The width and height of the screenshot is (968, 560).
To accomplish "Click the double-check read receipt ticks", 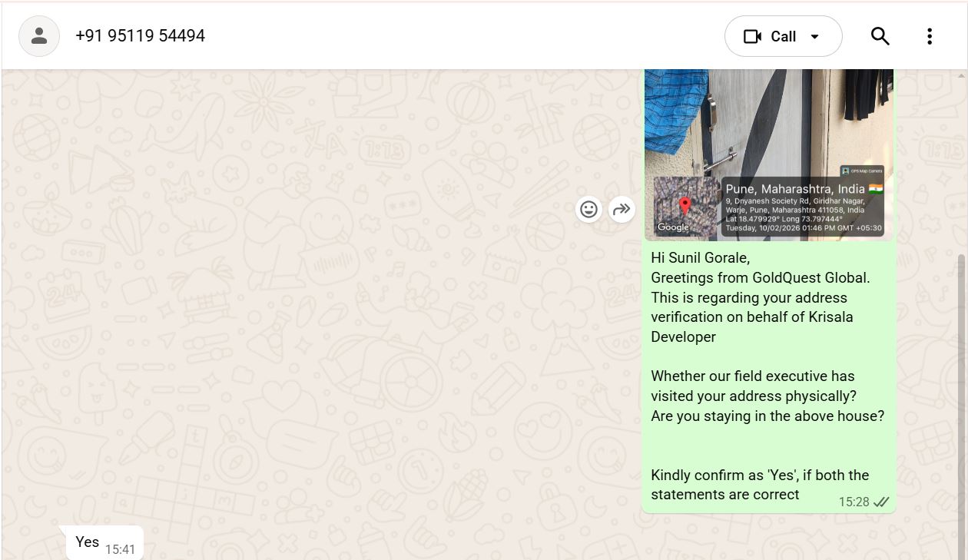I will click(881, 502).
